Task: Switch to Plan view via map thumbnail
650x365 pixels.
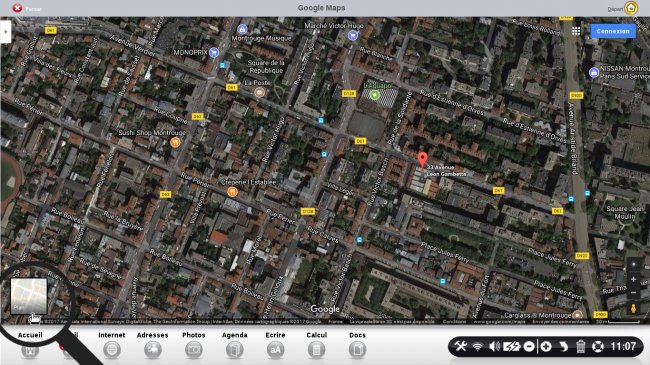Action: tap(29, 296)
